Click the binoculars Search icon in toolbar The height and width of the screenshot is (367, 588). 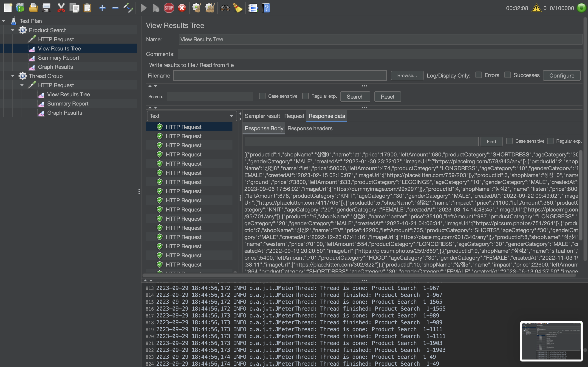(x=225, y=8)
